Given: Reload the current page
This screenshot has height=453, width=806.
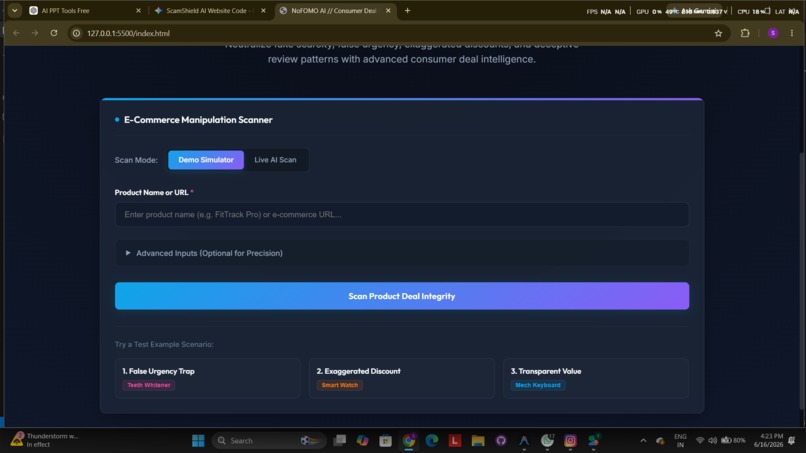Looking at the screenshot, I should click(54, 33).
